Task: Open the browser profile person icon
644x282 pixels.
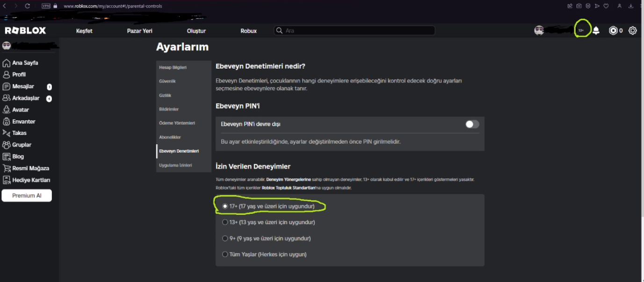Action: point(619,6)
